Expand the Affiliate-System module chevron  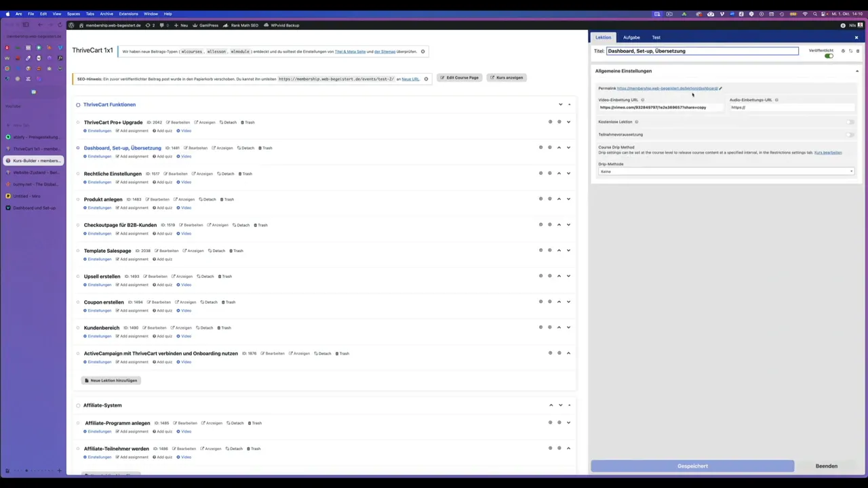(x=560, y=405)
